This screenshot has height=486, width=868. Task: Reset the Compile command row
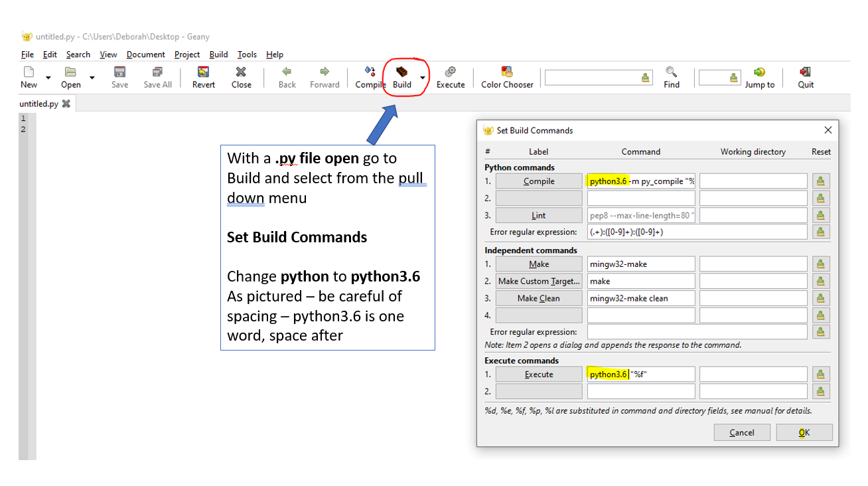pyautogui.click(x=820, y=181)
